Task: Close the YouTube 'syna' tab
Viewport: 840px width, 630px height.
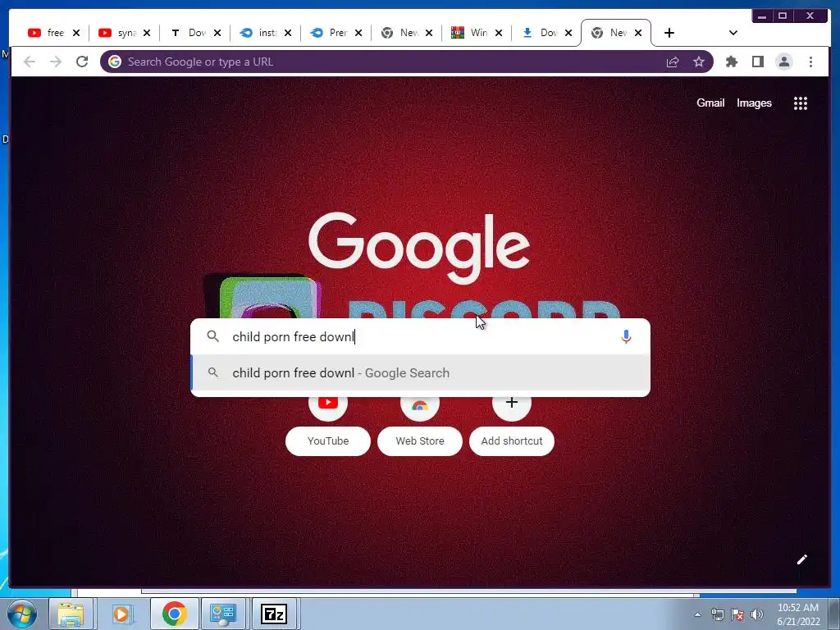Action: pyautogui.click(x=147, y=33)
